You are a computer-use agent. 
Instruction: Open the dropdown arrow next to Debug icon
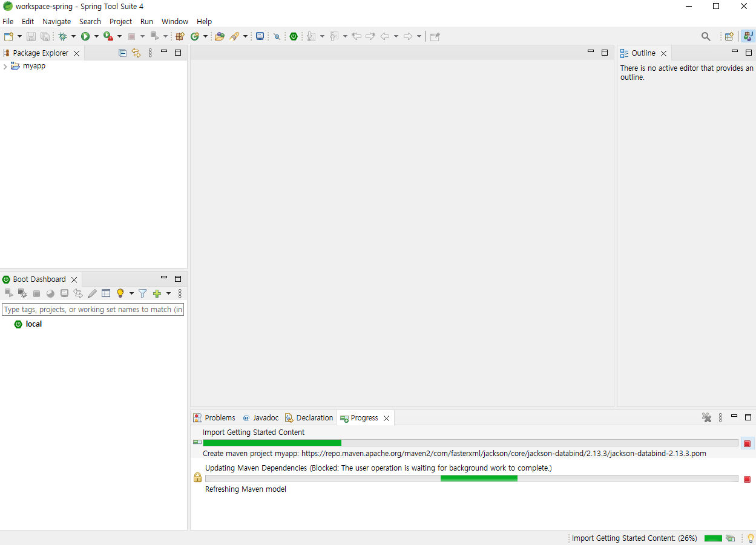click(x=73, y=36)
